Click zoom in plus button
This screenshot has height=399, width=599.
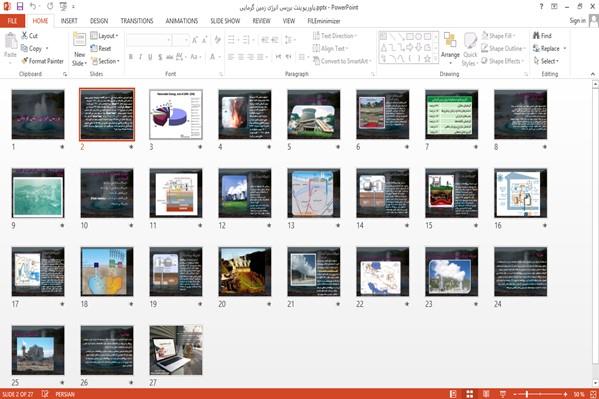565,394
